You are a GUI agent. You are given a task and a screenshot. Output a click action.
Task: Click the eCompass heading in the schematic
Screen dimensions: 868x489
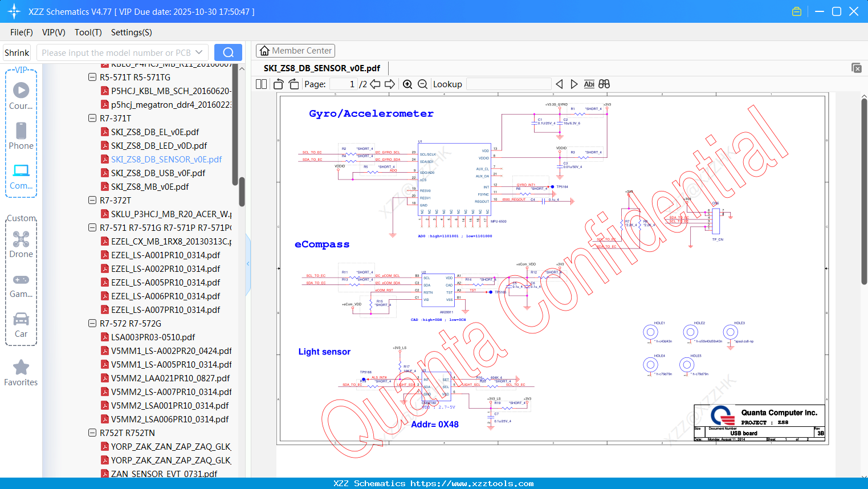[322, 244]
